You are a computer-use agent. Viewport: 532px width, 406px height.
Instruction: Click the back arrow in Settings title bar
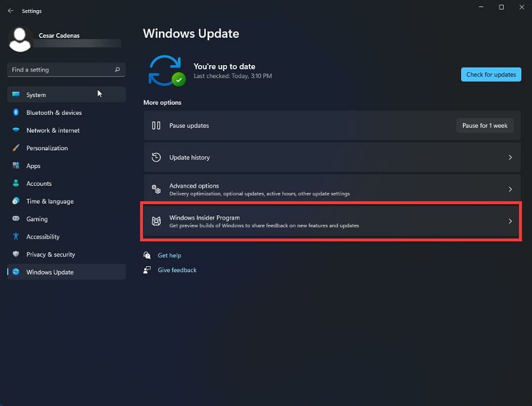(11, 11)
